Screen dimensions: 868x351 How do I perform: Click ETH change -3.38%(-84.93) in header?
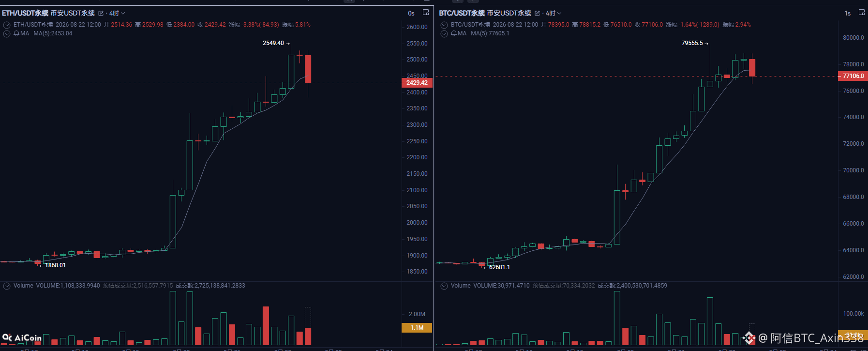(x=260, y=25)
